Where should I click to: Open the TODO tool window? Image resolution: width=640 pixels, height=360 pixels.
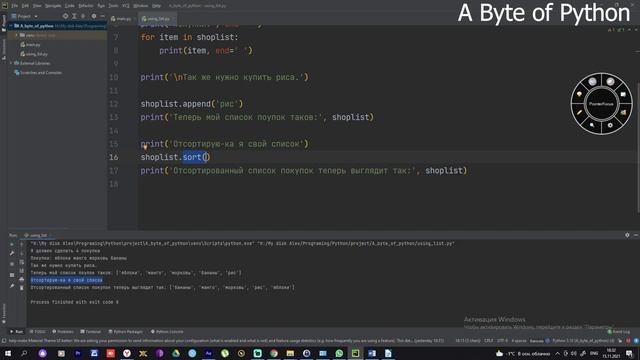click(38, 332)
